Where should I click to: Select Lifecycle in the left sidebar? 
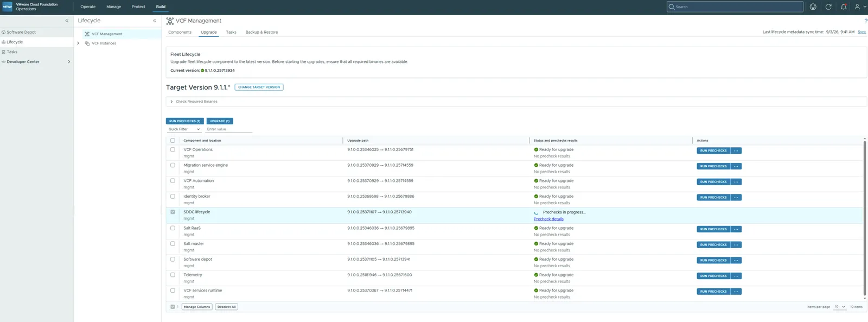[36, 42]
